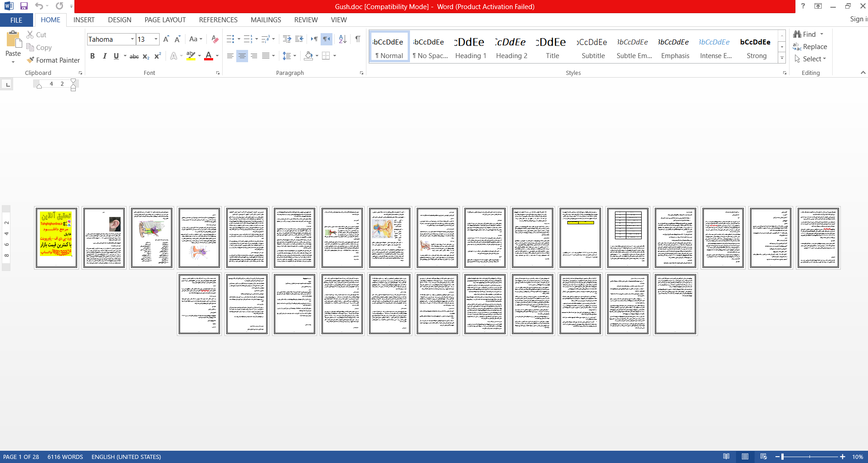Apply subscript formatting
868x463 pixels.
(x=146, y=56)
